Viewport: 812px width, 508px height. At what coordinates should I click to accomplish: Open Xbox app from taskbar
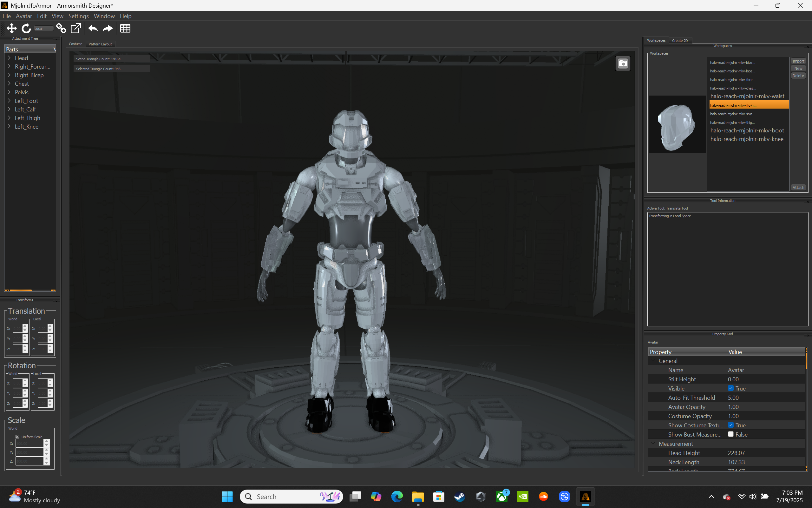pos(502,497)
